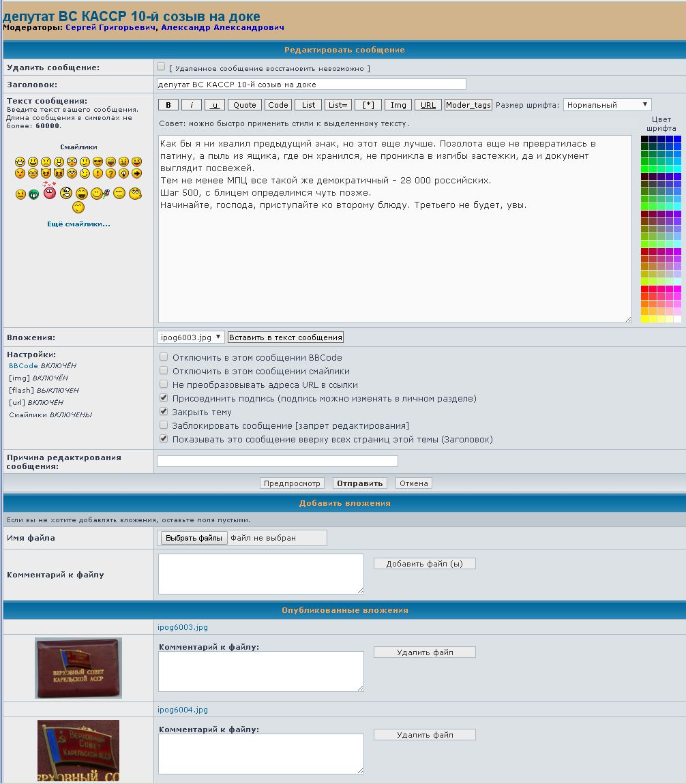Click the 'Причина редактирования сообщения' input field

pyautogui.click(x=277, y=462)
